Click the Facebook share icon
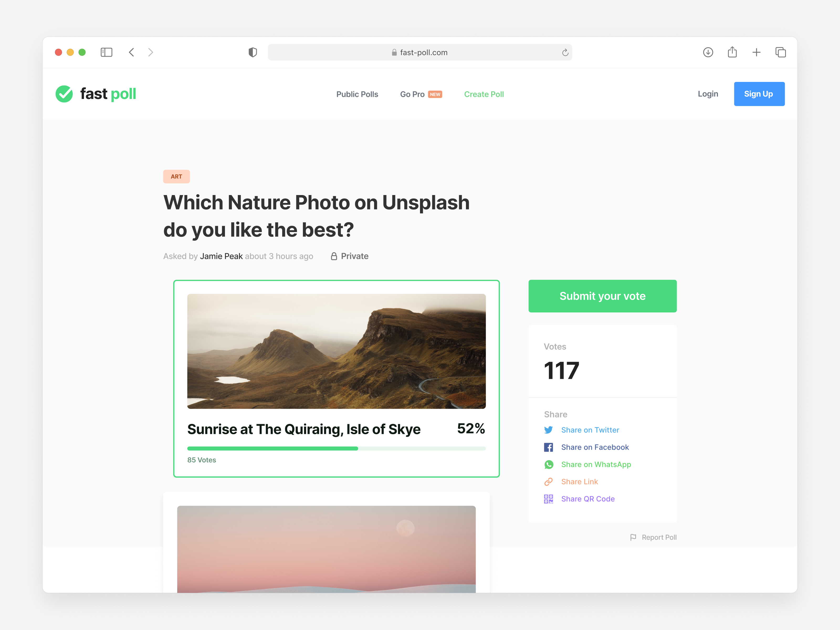Screen dimensions: 840x630 coord(548,447)
